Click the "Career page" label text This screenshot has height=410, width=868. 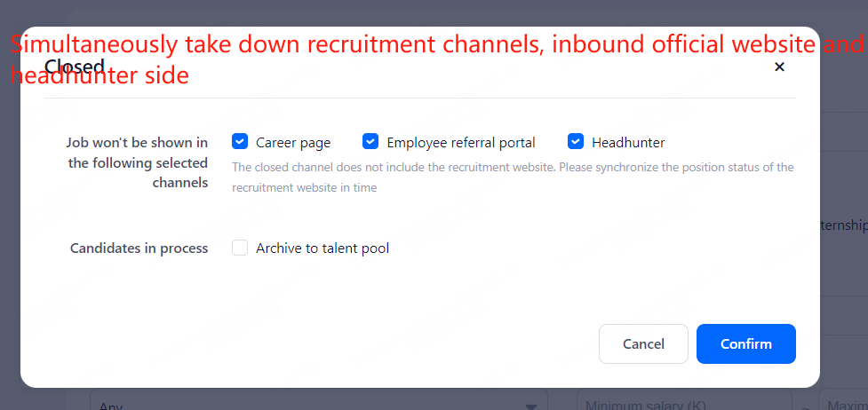(293, 143)
